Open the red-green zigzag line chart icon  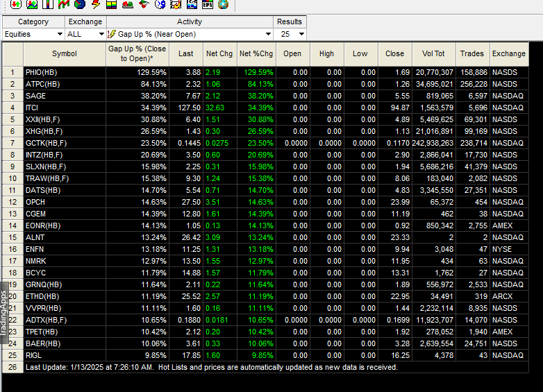pyautogui.click(x=64, y=4)
